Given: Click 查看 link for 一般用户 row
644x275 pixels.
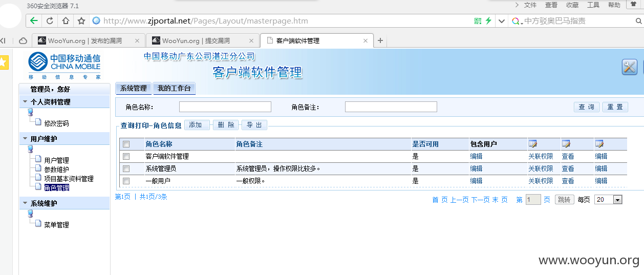Looking at the screenshot, I should coord(568,181).
